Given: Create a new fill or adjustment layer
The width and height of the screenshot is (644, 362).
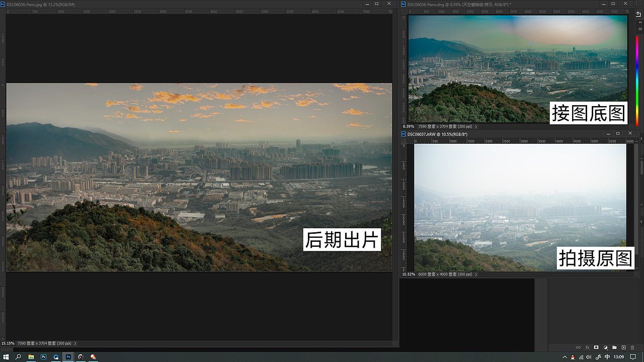Looking at the screenshot, I should click(x=605, y=347).
